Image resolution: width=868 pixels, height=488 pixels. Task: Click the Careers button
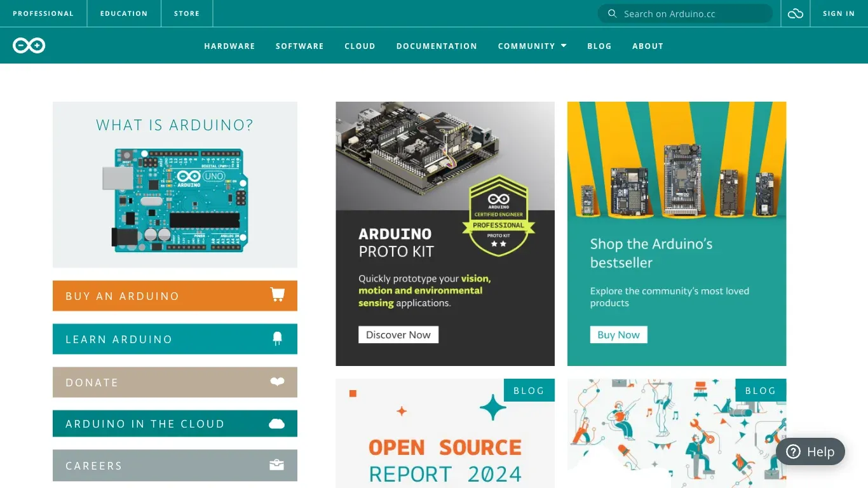click(175, 466)
